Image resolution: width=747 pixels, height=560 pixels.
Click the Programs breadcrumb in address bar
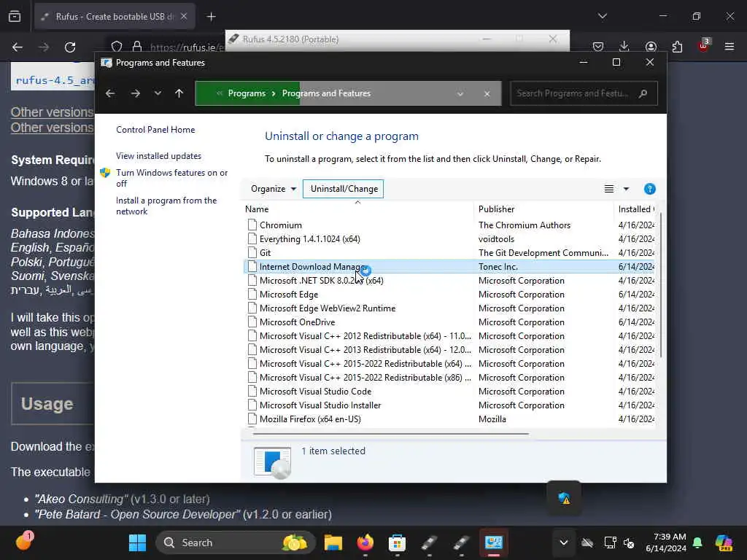[x=247, y=93]
